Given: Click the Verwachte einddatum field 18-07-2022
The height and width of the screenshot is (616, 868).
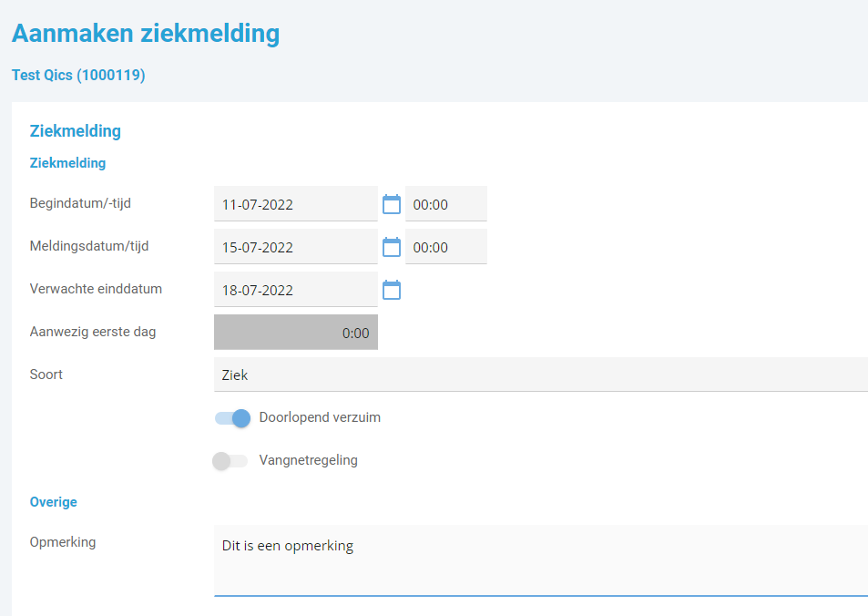Looking at the screenshot, I should tap(296, 289).
